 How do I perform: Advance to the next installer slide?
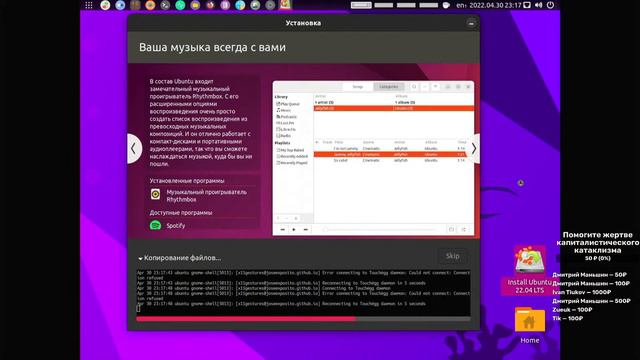(474, 149)
